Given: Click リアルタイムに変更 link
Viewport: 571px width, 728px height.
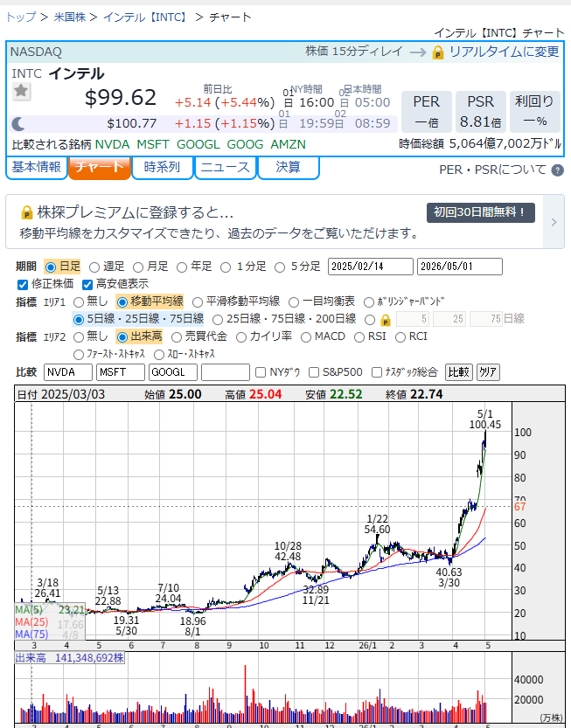Looking at the screenshot, I should point(504,52).
